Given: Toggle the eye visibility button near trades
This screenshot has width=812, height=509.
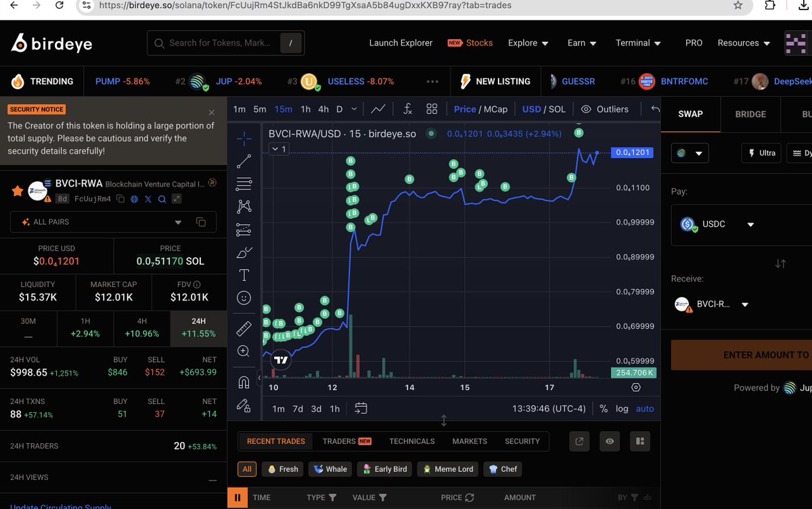Looking at the screenshot, I should [x=610, y=441].
